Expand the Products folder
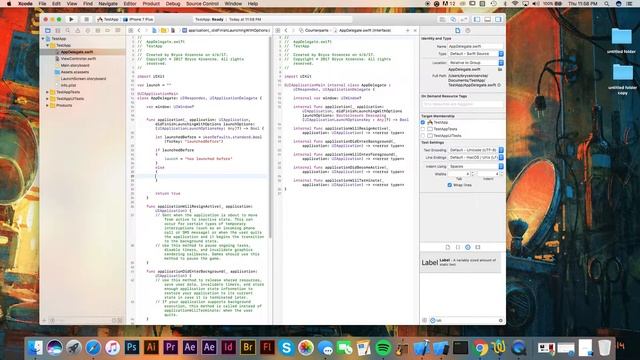 [x=47, y=105]
